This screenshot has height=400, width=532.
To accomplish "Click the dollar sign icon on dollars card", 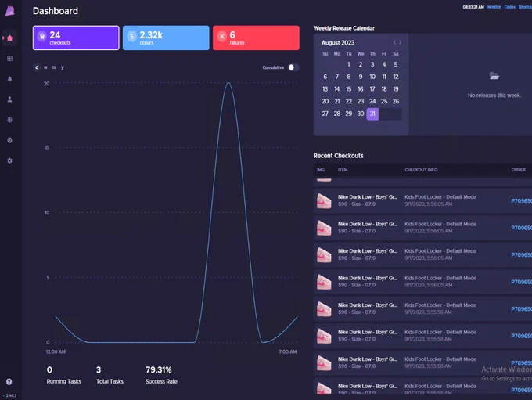I will [x=131, y=36].
